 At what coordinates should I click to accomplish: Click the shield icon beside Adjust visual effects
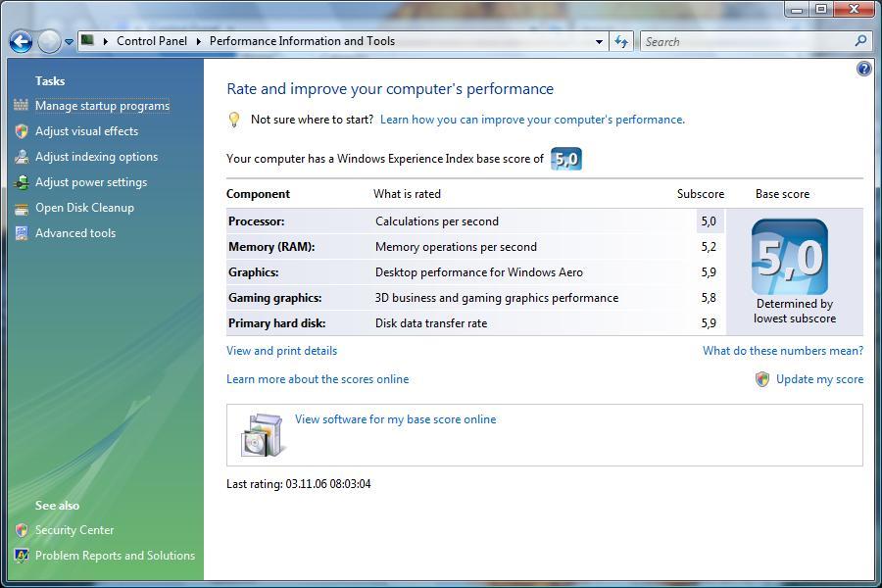(22, 131)
